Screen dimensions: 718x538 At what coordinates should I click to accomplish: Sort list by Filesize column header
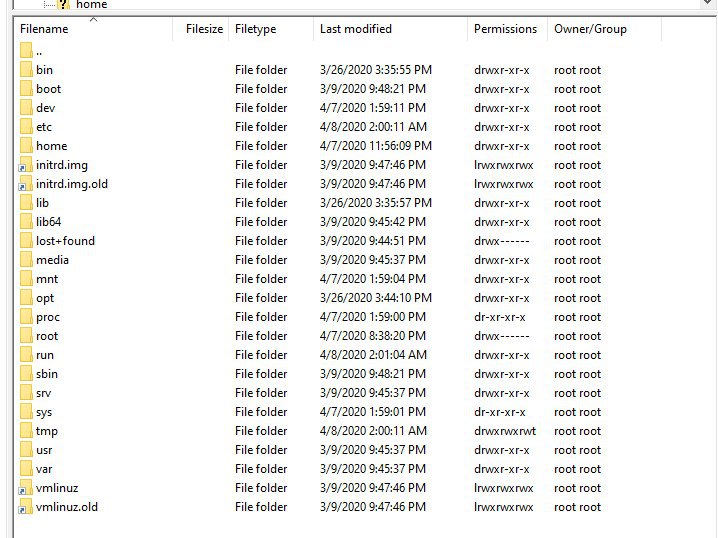click(201, 29)
